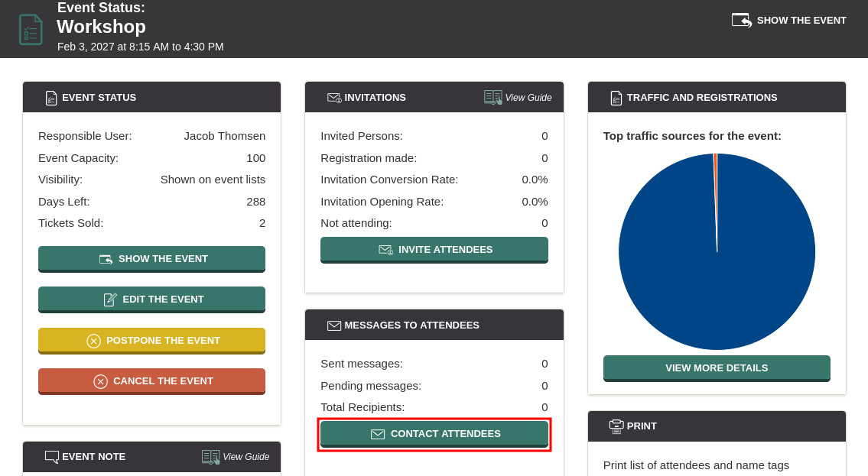This screenshot has height=476, width=868.
Task: Click the Traffic and Registrations document icon
Action: coord(616,98)
